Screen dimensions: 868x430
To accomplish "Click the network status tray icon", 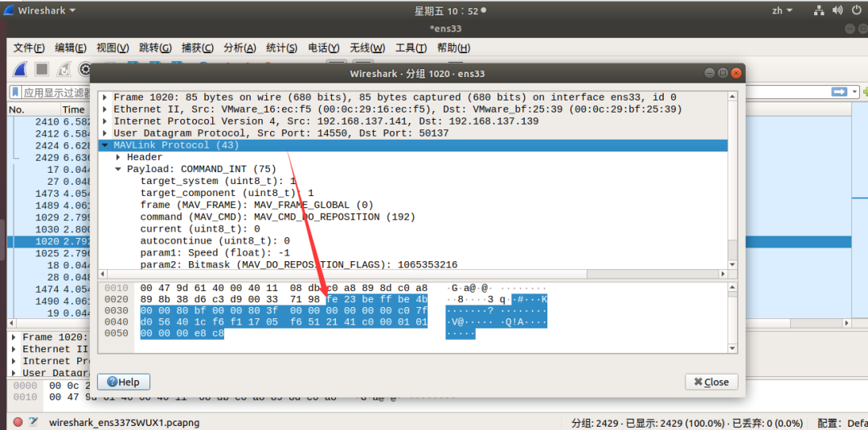I will click(819, 10).
